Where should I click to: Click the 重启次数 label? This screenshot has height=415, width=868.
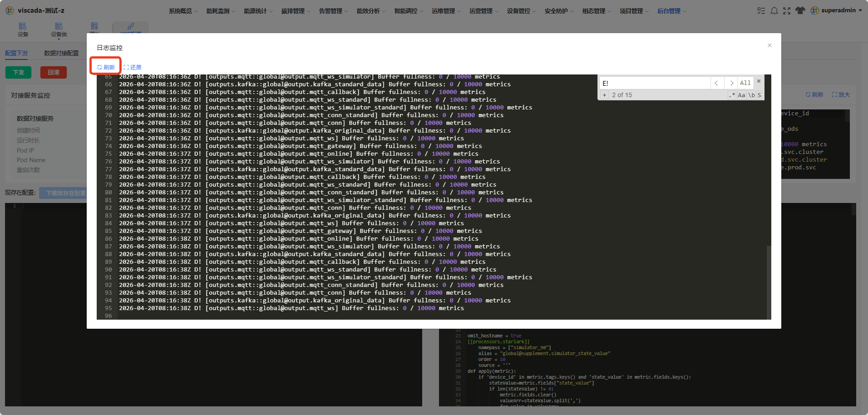tap(28, 170)
